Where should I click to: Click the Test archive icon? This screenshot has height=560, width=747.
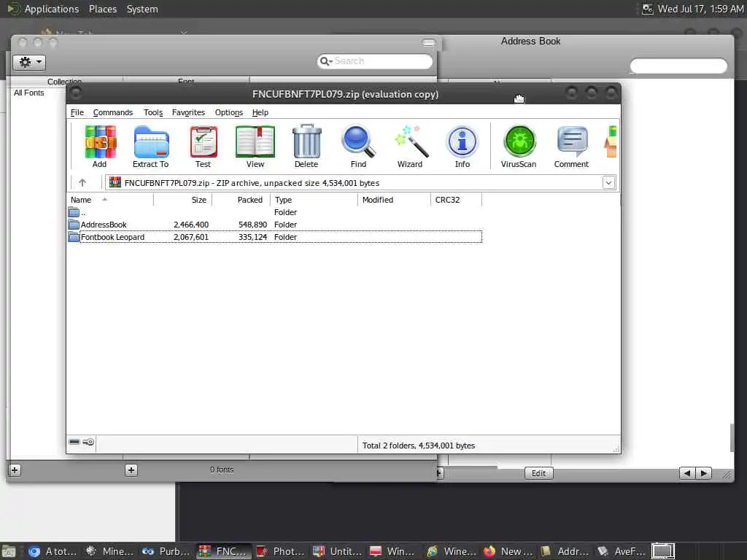point(204,141)
